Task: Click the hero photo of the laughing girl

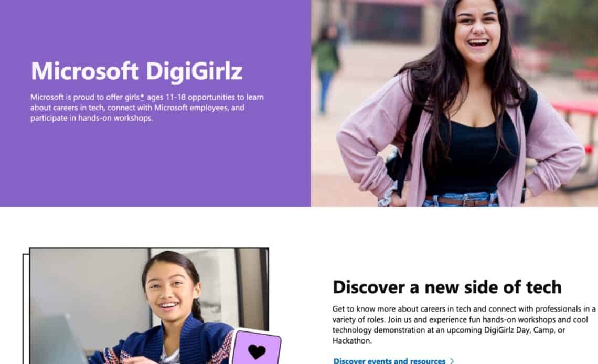Action: (454, 103)
